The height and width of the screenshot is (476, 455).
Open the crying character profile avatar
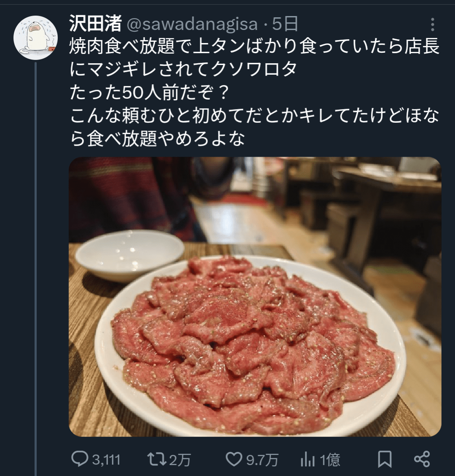tap(36, 38)
